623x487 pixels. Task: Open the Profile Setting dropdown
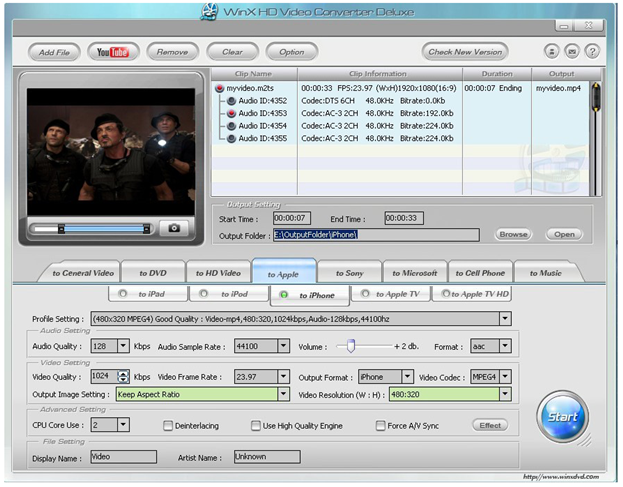[505, 319]
